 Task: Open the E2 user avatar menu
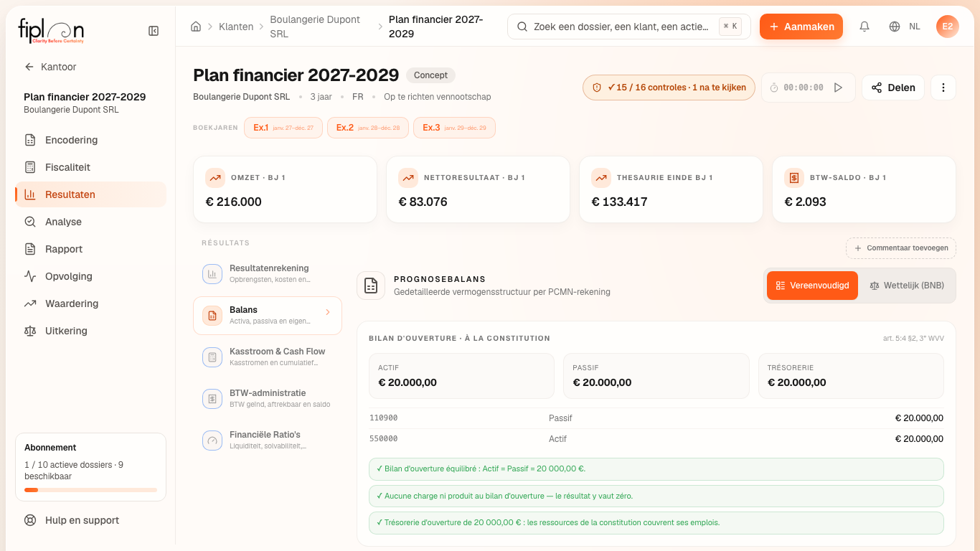tap(948, 27)
